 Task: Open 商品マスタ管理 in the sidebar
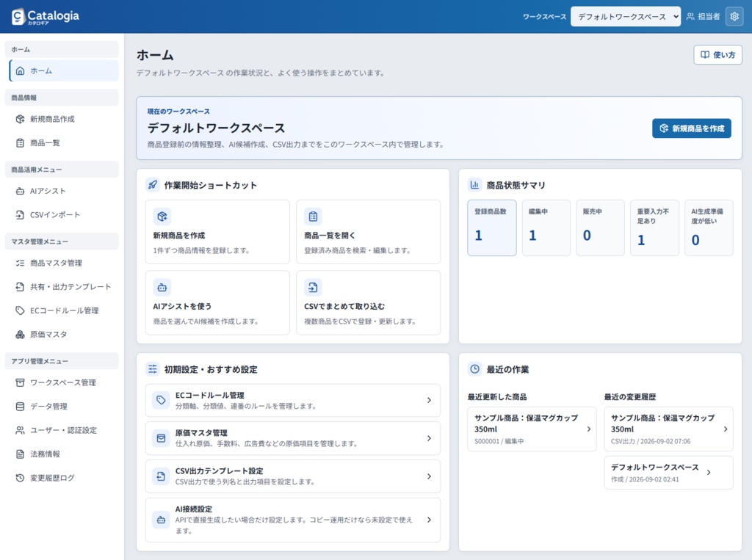coord(64,263)
